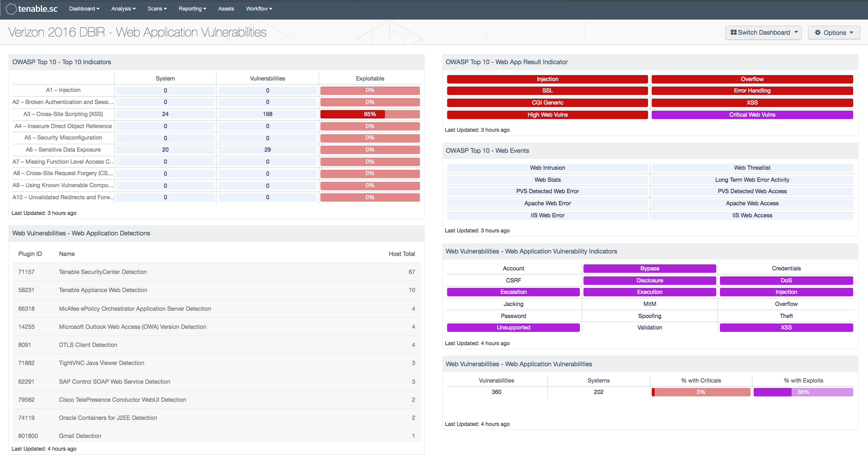Open TightVNC Java Viewer Detection row
This screenshot has width=868, height=469.
click(x=217, y=363)
